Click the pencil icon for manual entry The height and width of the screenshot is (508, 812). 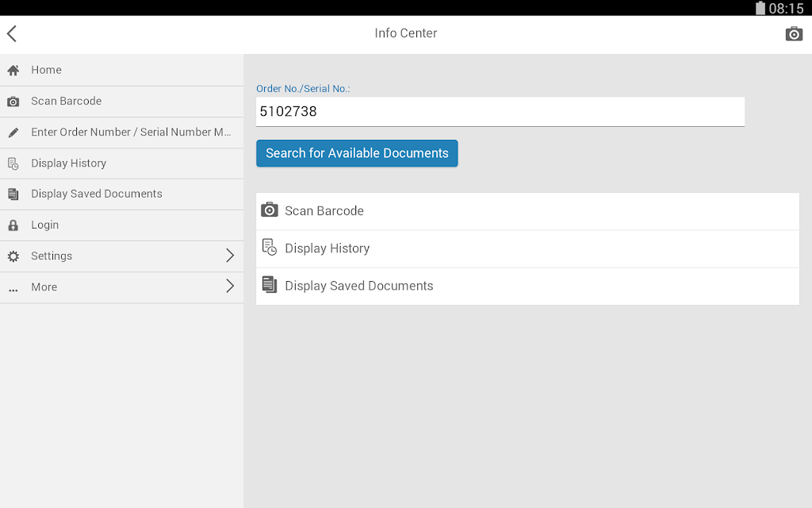[x=13, y=133]
